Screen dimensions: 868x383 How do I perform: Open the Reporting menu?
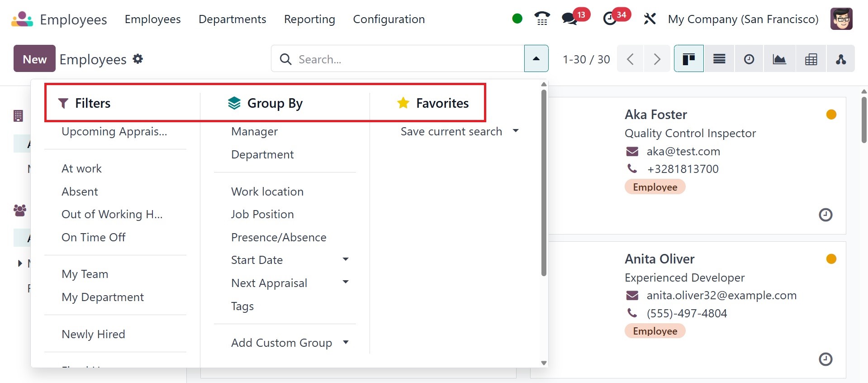(309, 19)
